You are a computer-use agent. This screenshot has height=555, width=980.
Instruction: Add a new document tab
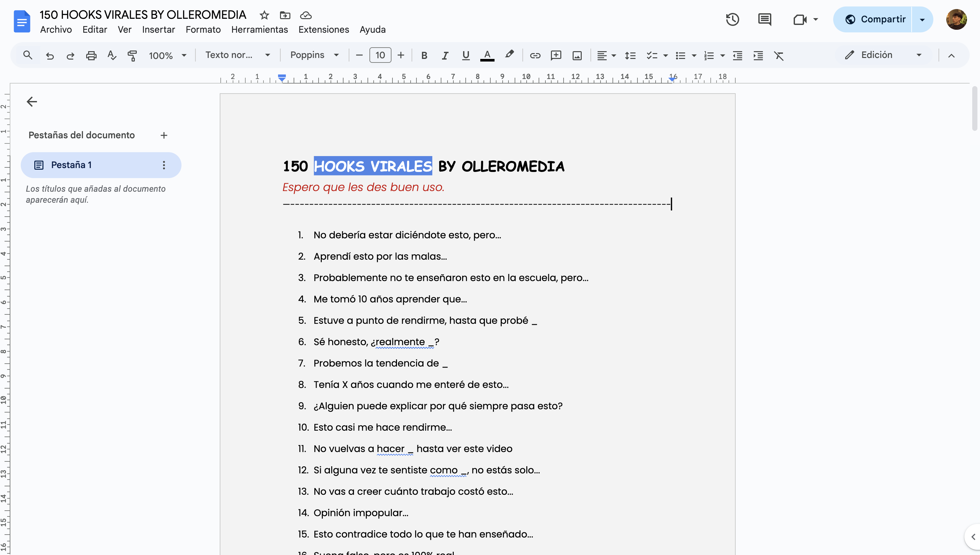pos(164,135)
